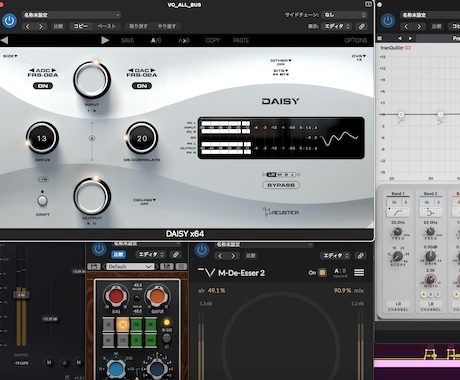Open the CEILING dropdown
The width and height of the screenshot is (460, 380).
click(x=144, y=202)
